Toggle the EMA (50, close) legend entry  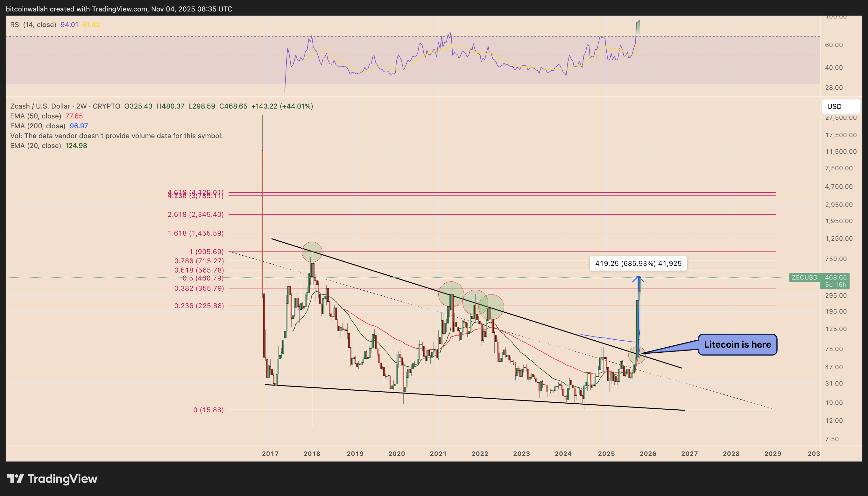pos(35,116)
